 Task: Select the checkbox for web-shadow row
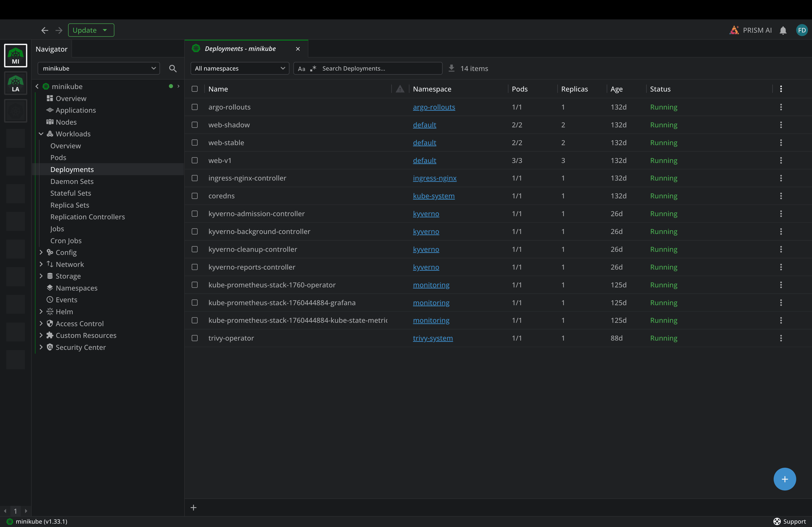coord(194,125)
